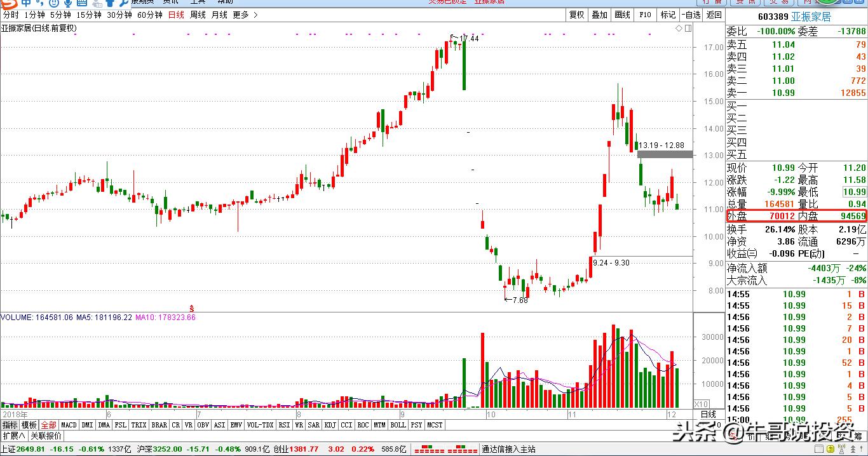Viewport: 868px width, 456px height.
Task: Select the MACD indicator
Action: [x=69, y=425]
